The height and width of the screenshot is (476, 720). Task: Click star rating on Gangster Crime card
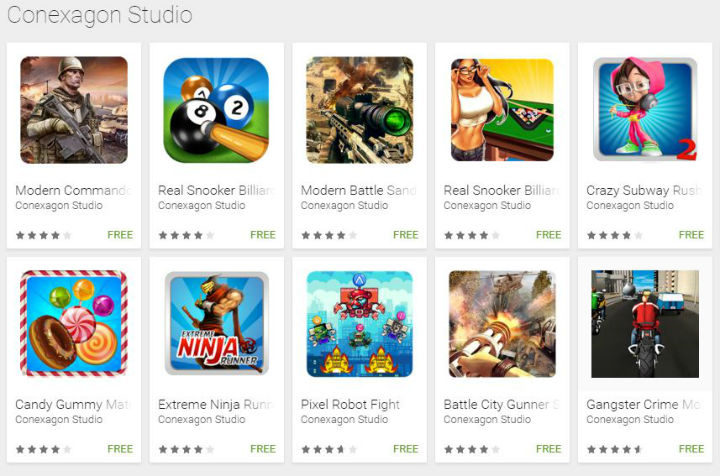(x=615, y=449)
